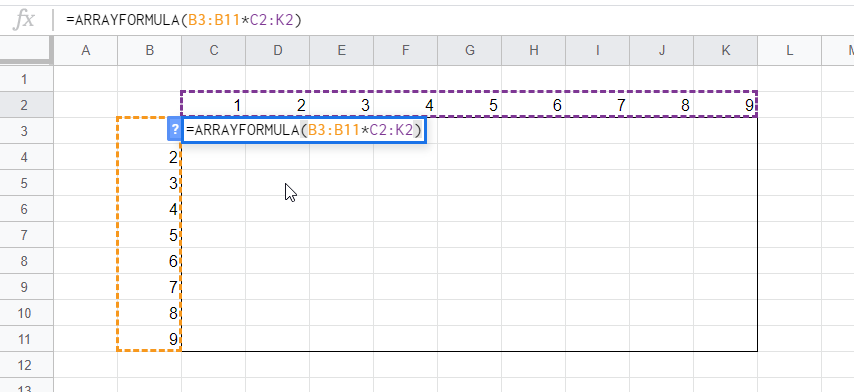854x392 pixels.
Task: Click the B3:B11 reference in formula bar
Action: 214,20
